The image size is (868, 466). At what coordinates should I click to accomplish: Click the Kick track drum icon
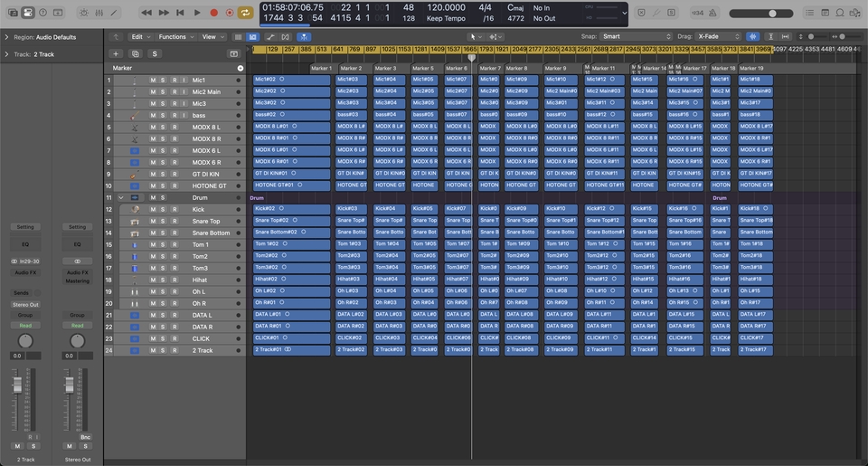point(135,210)
